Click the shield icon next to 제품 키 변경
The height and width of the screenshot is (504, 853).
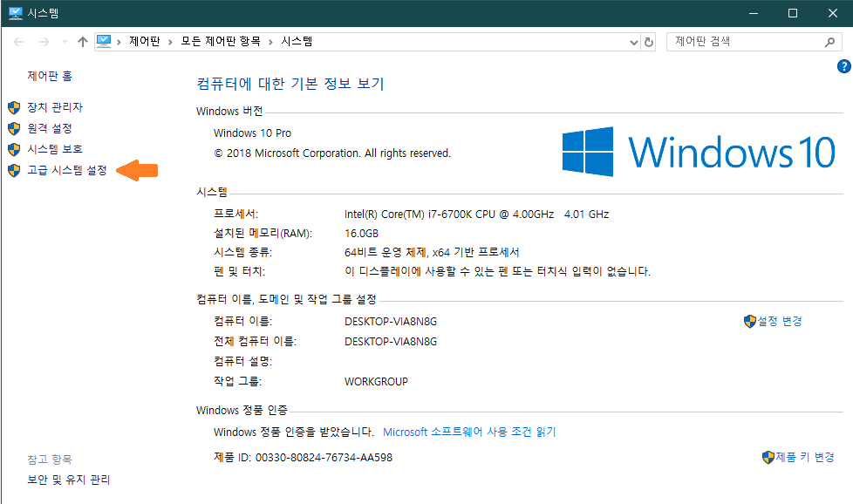(x=768, y=457)
